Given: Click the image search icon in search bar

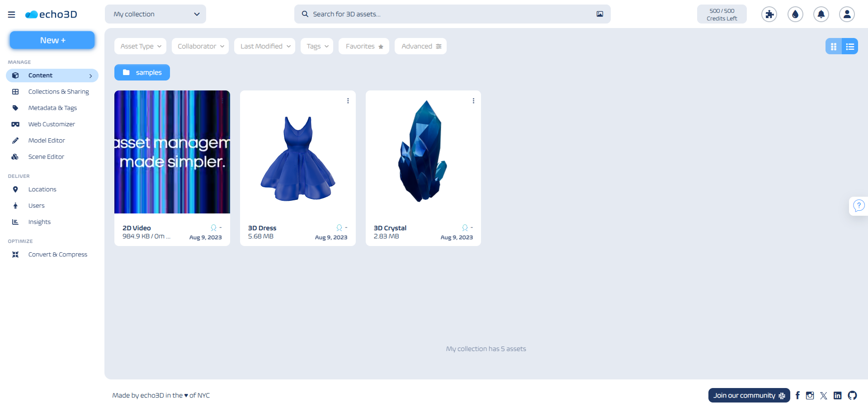Looking at the screenshot, I should [599, 14].
